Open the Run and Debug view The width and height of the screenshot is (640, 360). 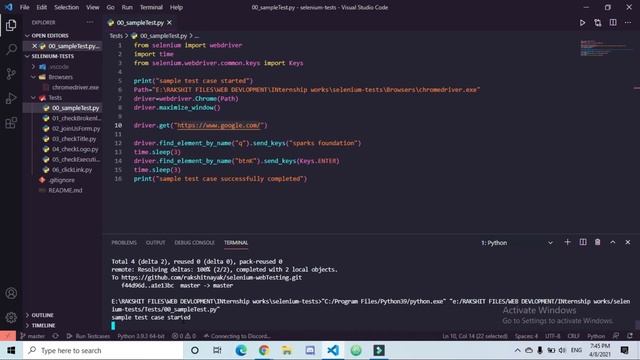click(11, 98)
